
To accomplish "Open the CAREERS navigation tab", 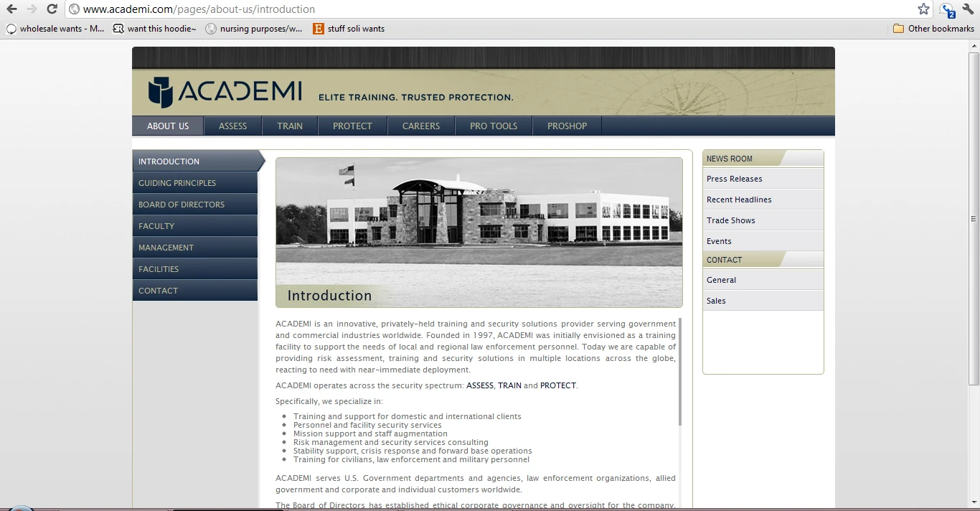I will (x=421, y=126).
